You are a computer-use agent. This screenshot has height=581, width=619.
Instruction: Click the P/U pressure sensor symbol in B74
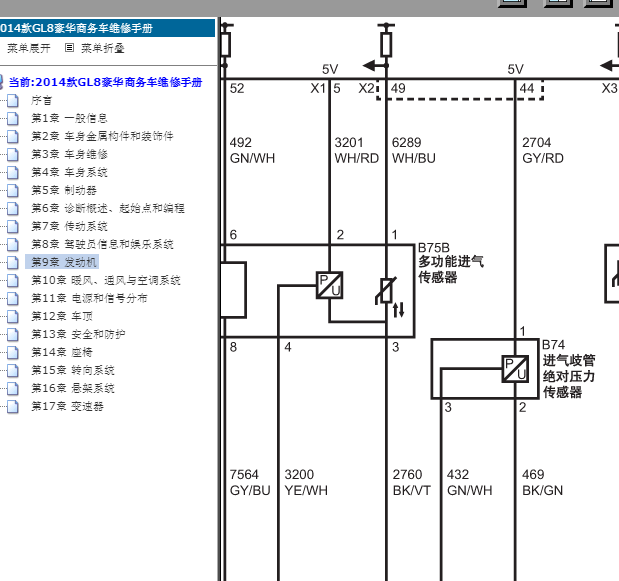(515, 369)
